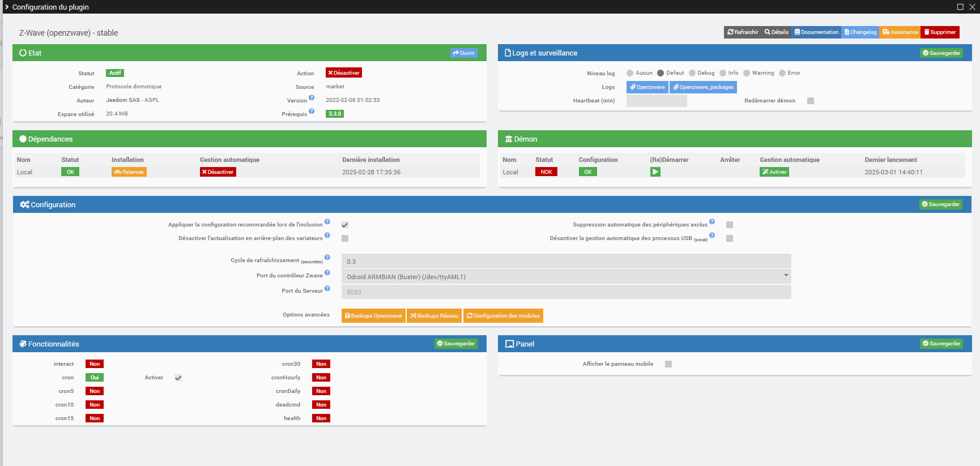Open the Openzwave log
The image size is (980, 466).
point(647,87)
